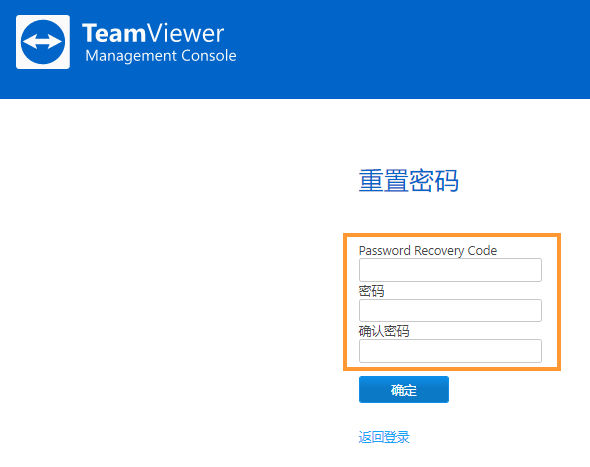
Task: Click the Viewer part of header title
Action: (x=186, y=33)
